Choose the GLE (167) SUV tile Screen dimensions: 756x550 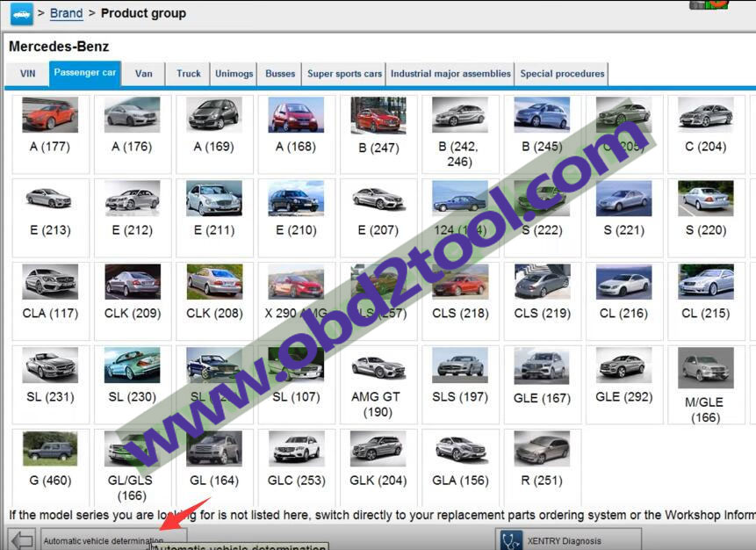pyautogui.click(x=543, y=385)
